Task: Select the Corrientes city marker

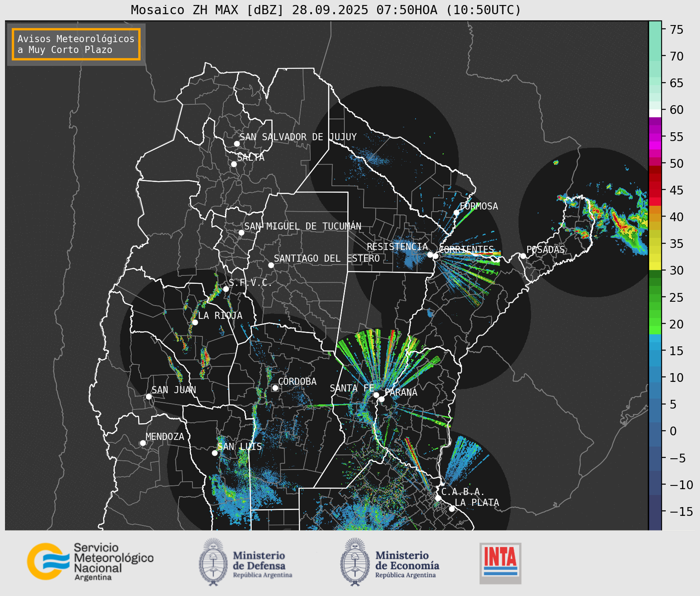Action: click(435, 256)
